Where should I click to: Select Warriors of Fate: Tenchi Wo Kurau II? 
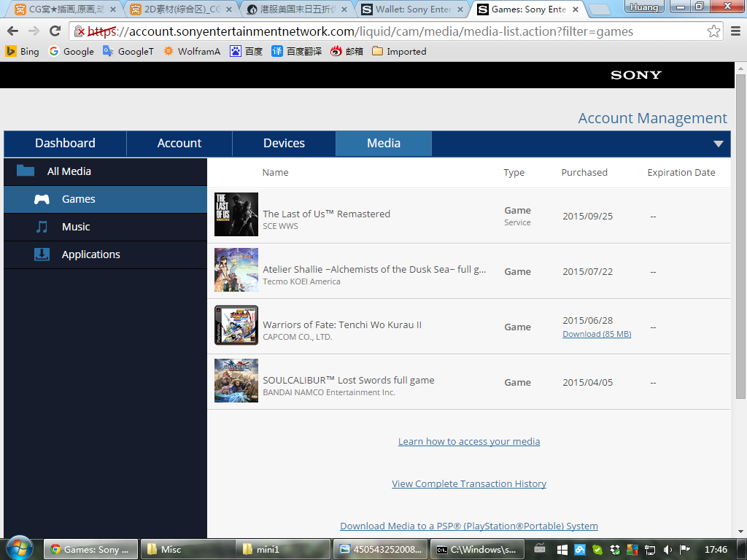(x=342, y=324)
